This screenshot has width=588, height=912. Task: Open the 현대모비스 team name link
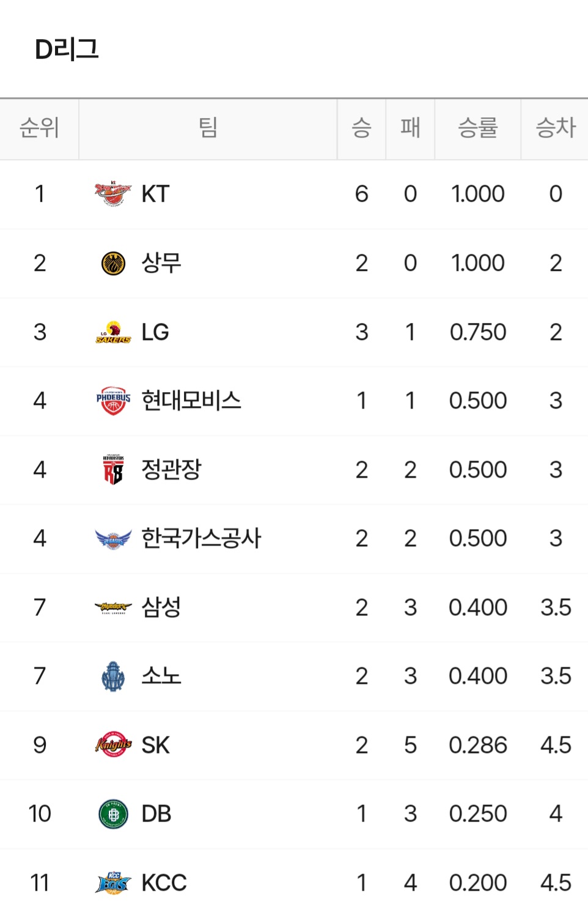pos(191,401)
